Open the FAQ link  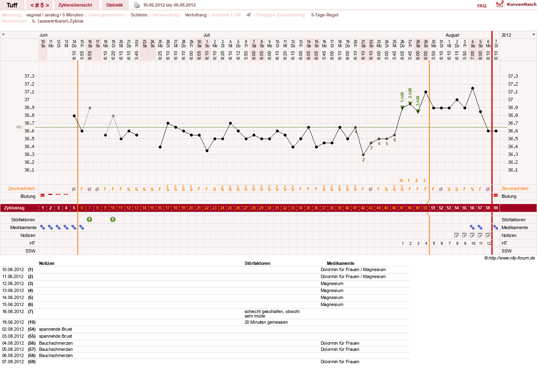[x=481, y=6]
